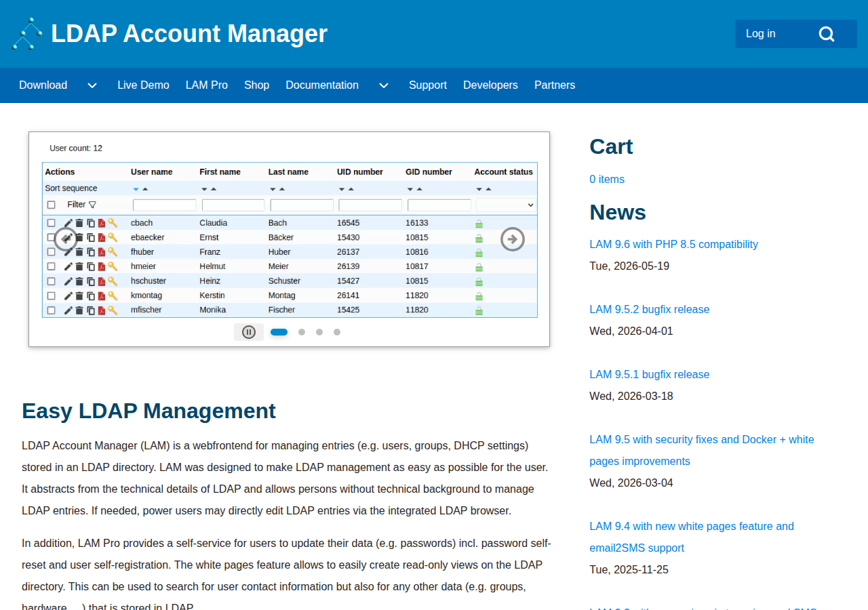Open LAM 9.5 security fixes and Docker news
Image resolution: width=868 pixels, height=610 pixels.
702,451
